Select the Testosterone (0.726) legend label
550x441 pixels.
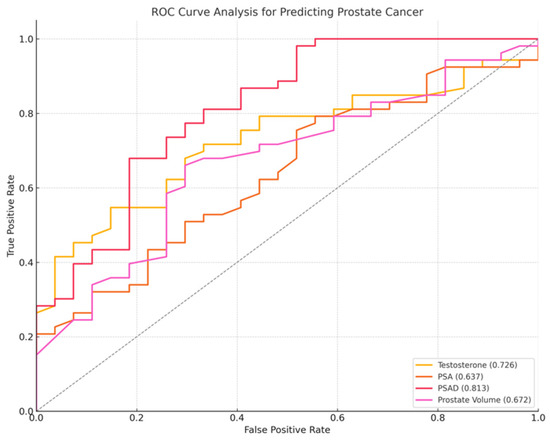[x=477, y=365]
